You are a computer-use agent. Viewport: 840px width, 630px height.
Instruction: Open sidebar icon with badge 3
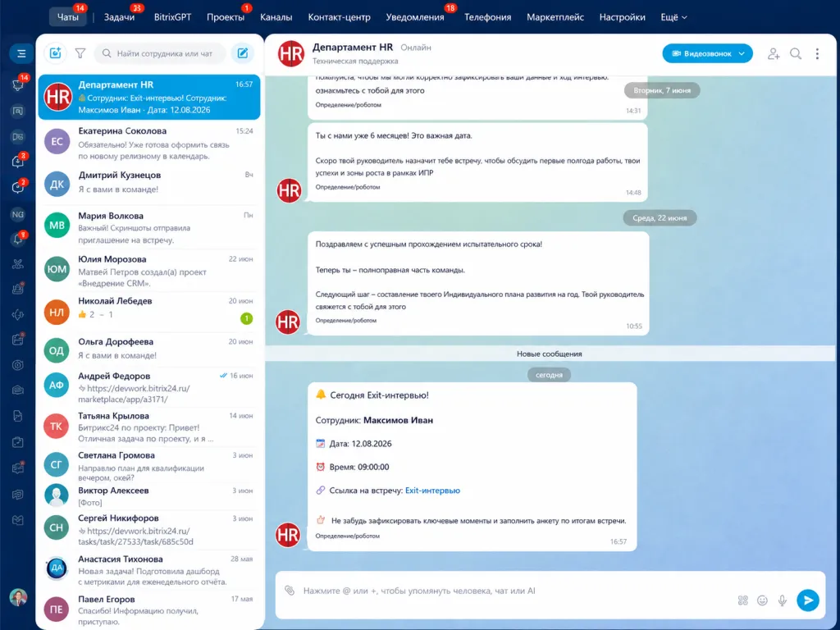[18, 162]
